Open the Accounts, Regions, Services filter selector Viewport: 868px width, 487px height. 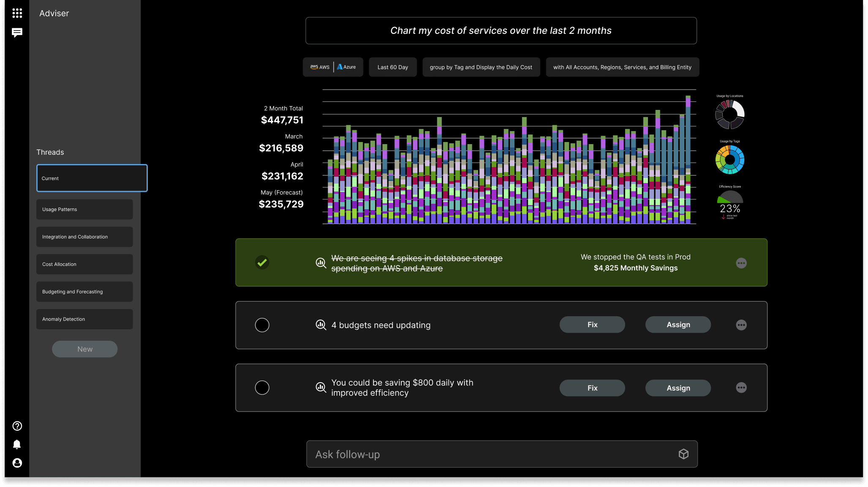pos(622,67)
